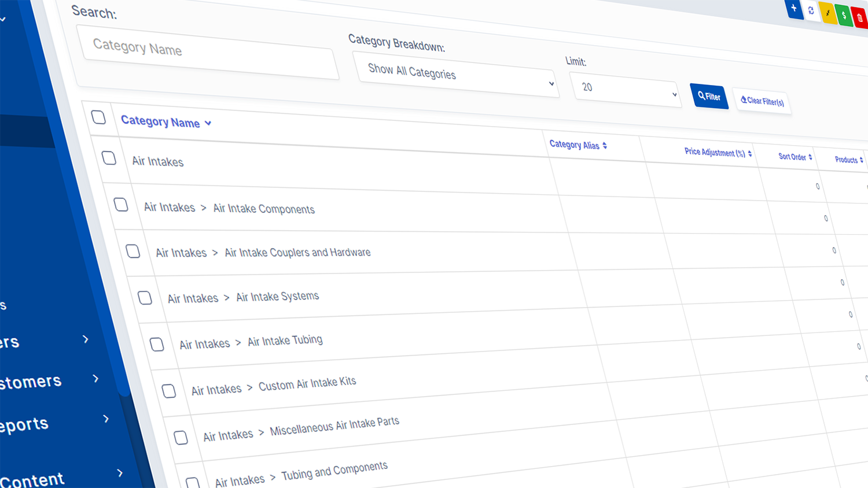Screen dimensions: 868x488
Task: Click the Sort Order column header
Action: [x=792, y=157]
